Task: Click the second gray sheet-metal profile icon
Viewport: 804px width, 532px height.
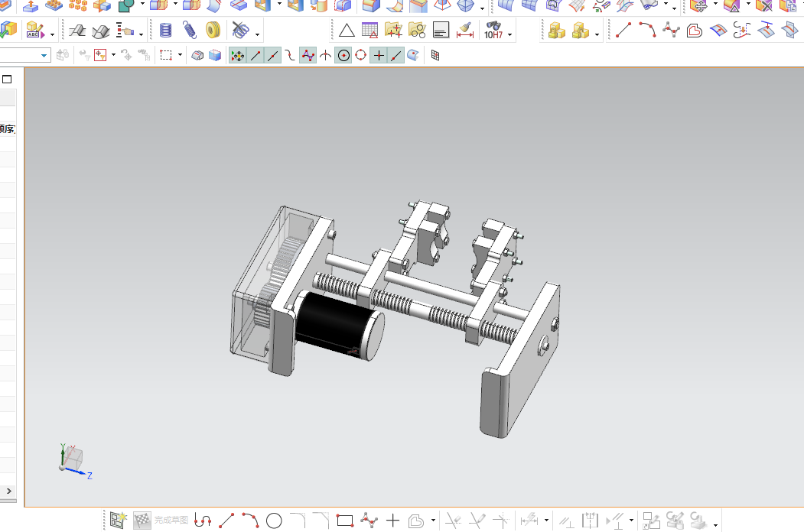Action: pos(100,31)
